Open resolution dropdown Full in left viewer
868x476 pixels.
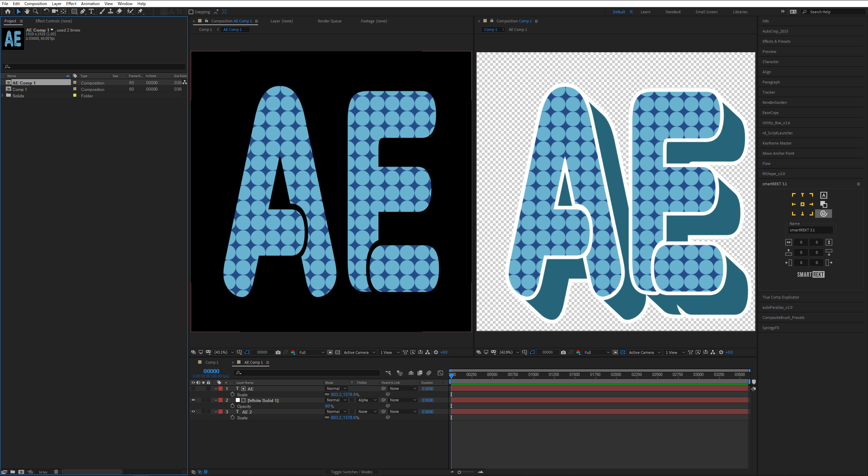(311, 352)
